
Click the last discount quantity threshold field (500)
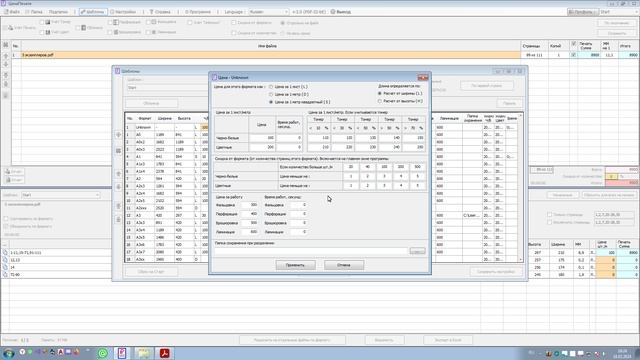(x=417, y=167)
